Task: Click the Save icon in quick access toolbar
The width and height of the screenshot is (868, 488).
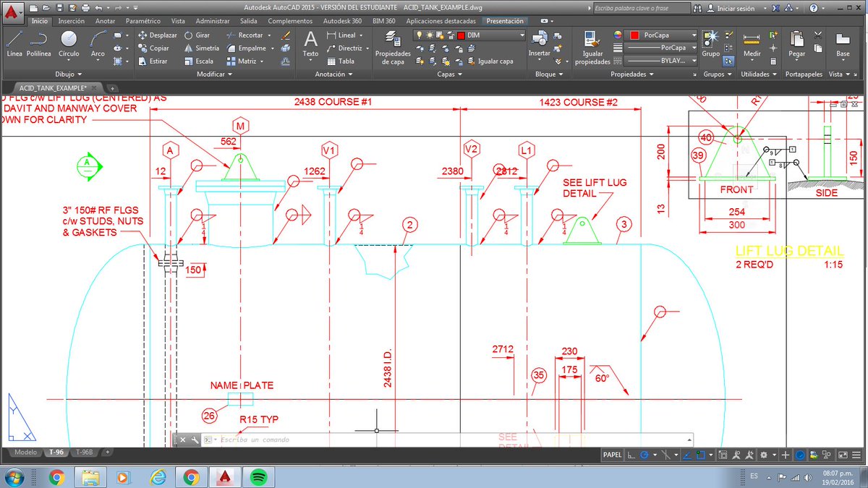Action: (59, 9)
